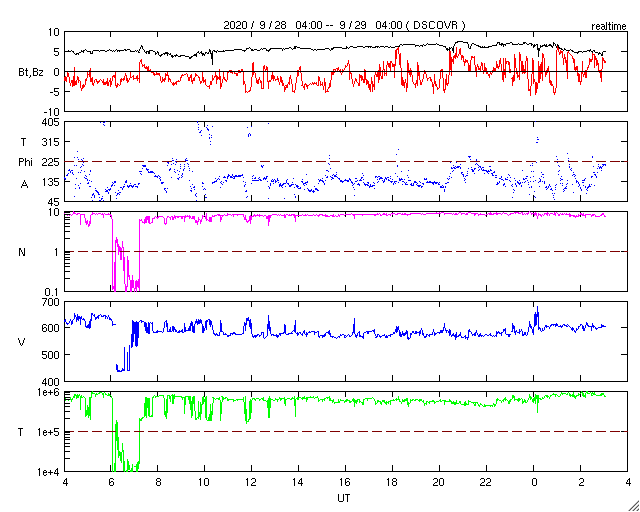This screenshot has width=640, height=512.
Task: Click the "400" velocity tick label
Action: 51,381
